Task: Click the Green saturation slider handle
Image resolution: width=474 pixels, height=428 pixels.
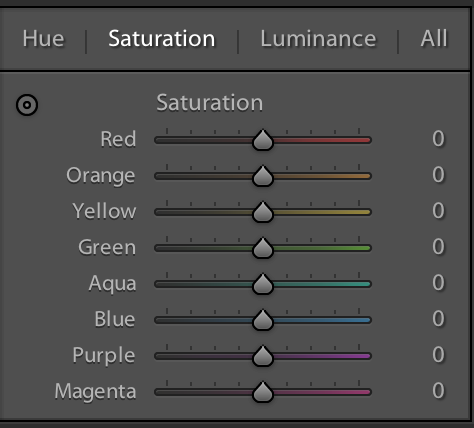Action: coord(263,248)
